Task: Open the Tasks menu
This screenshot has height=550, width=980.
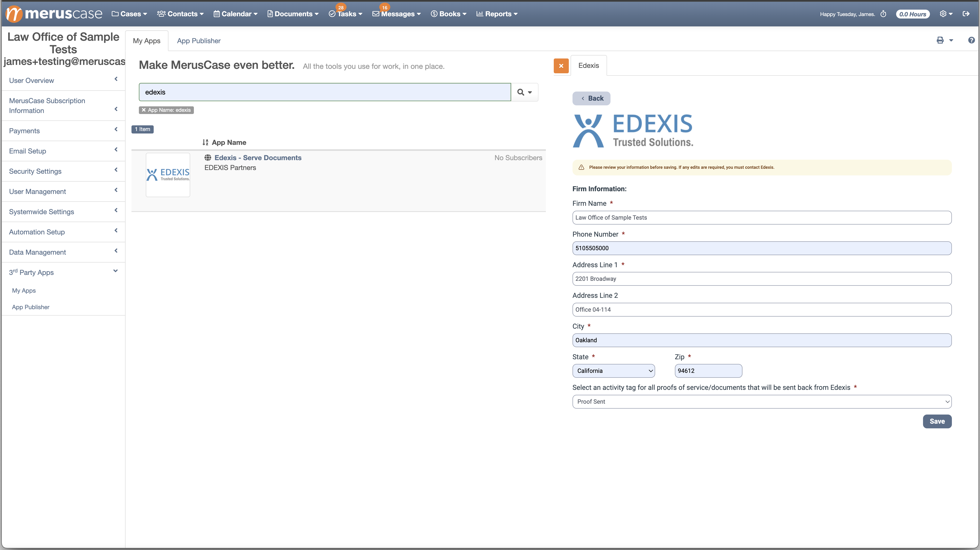Action: (x=345, y=14)
